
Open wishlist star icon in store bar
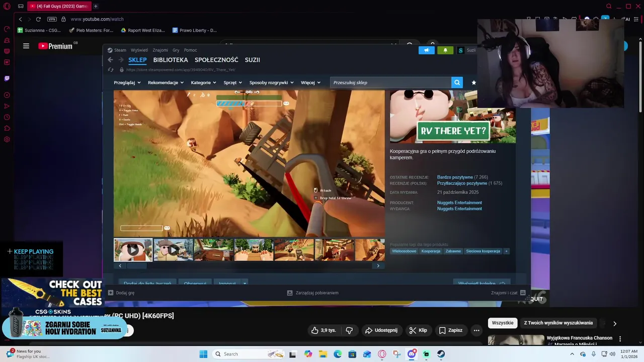[x=473, y=82]
